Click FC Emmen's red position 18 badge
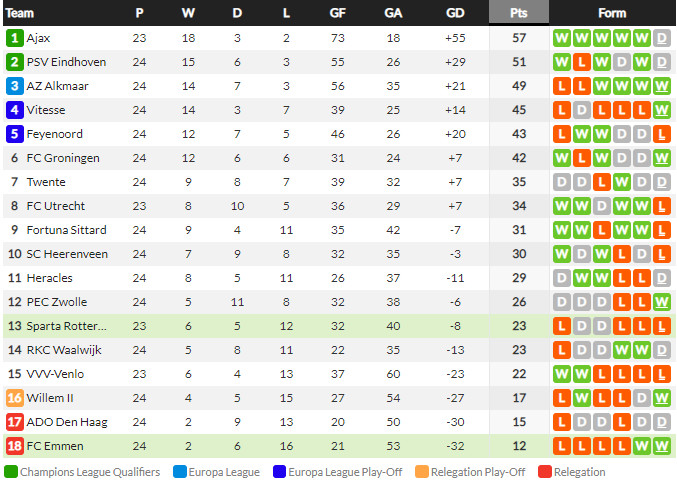Viewport: 677px width, 491px height. (14, 446)
